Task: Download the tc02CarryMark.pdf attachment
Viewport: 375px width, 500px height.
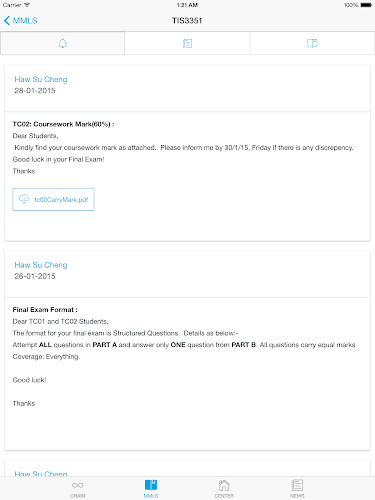Action: coord(53,199)
